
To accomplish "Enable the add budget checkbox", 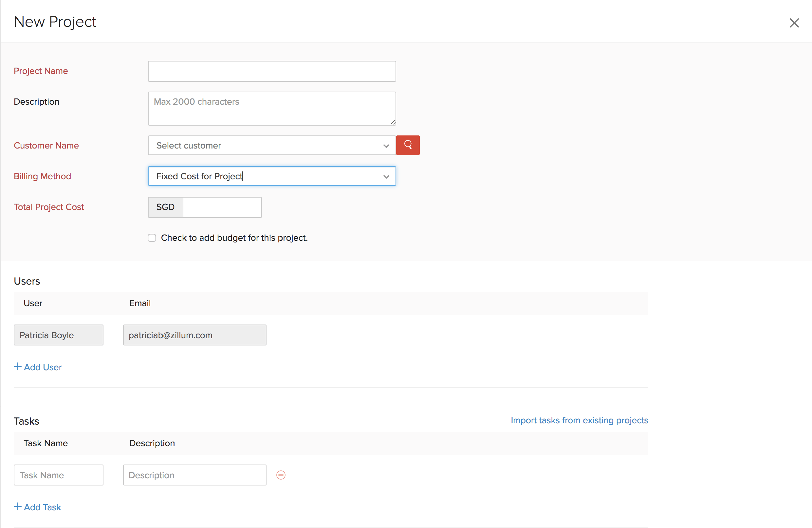I will (x=152, y=238).
